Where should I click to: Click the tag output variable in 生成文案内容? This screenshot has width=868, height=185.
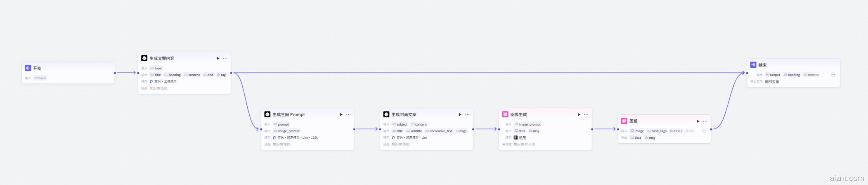click(221, 75)
